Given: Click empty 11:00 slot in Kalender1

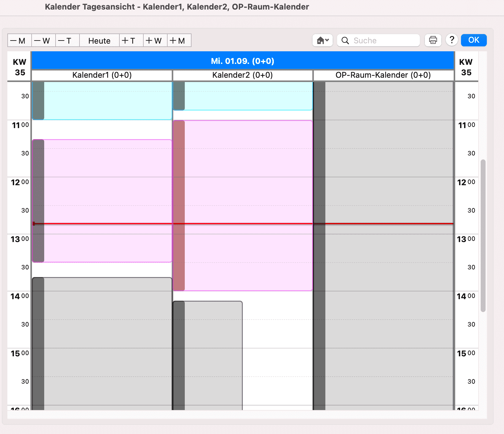Looking at the screenshot, I should pyautogui.click(x=102, y=129).
